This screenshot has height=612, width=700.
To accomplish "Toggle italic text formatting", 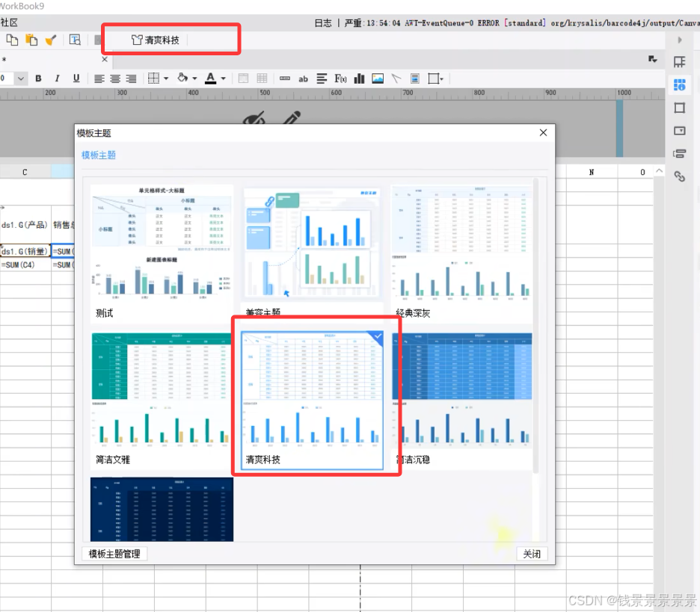I will coord(57,78).
